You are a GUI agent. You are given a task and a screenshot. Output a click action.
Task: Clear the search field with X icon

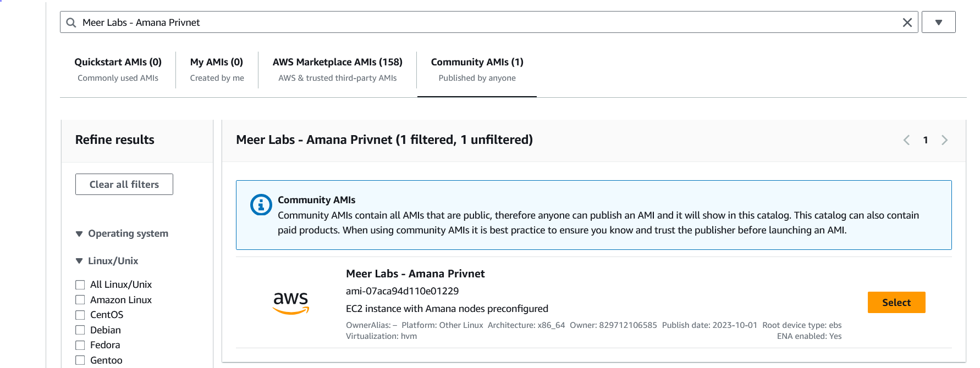[x=907, y=23]
